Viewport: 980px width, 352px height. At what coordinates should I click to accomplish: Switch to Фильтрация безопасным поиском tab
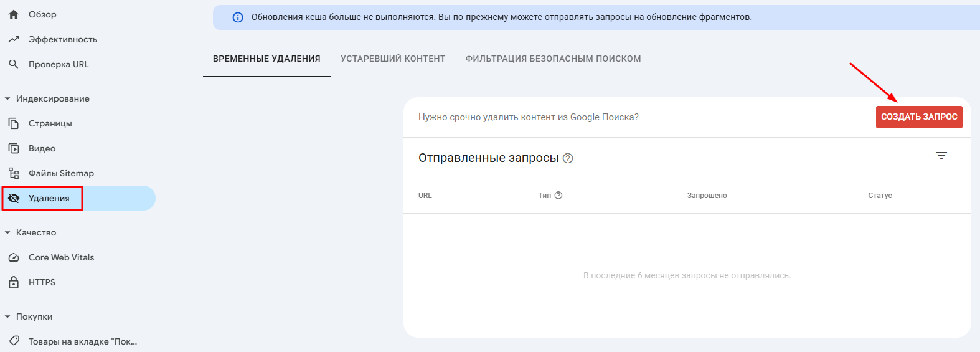tap(553, 59)
